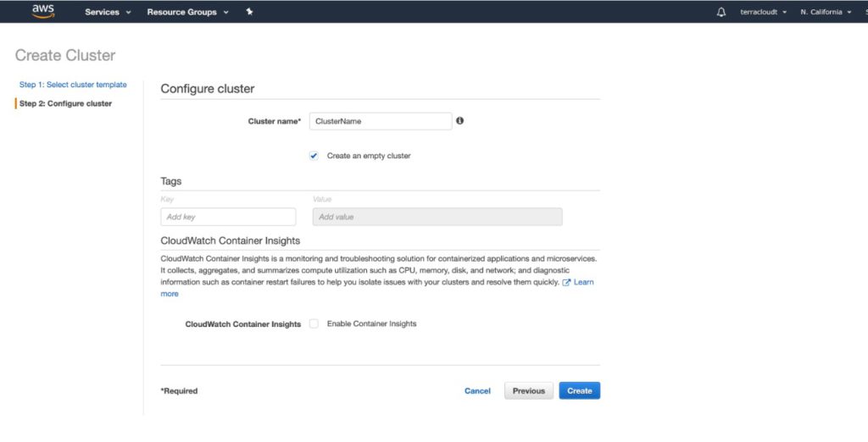Uncheck Create an empty cluster checkbox
The width and height of the screenshot is (868, 442).
[314, 156]
